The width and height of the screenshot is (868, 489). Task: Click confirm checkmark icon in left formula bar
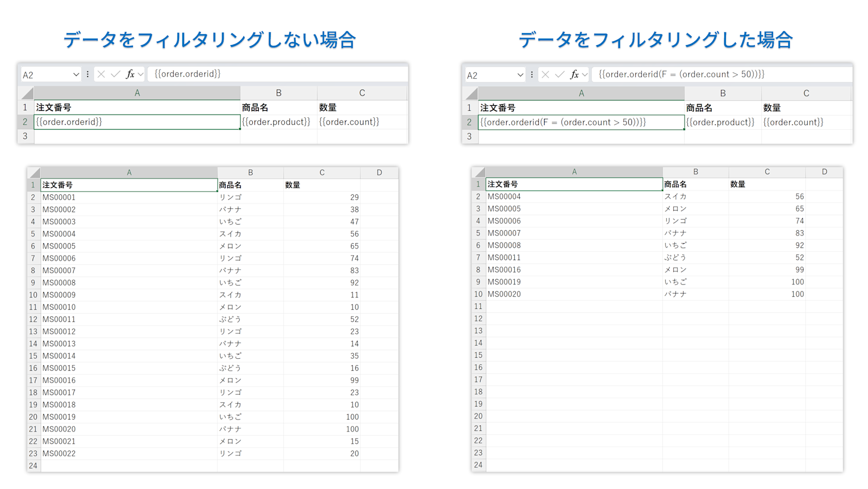pyautogui.click(x=116, y=74)
